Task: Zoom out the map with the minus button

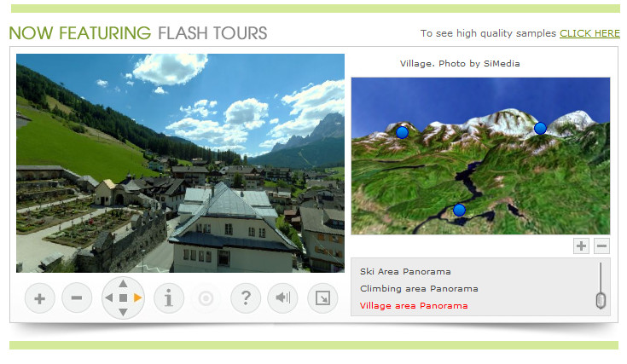Action: pos(601,246)
